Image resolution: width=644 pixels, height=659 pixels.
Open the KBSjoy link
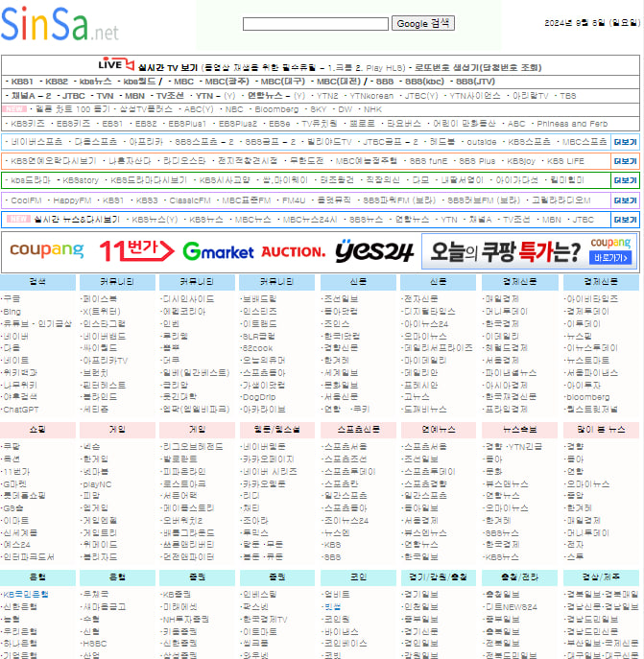pos(521,161)
